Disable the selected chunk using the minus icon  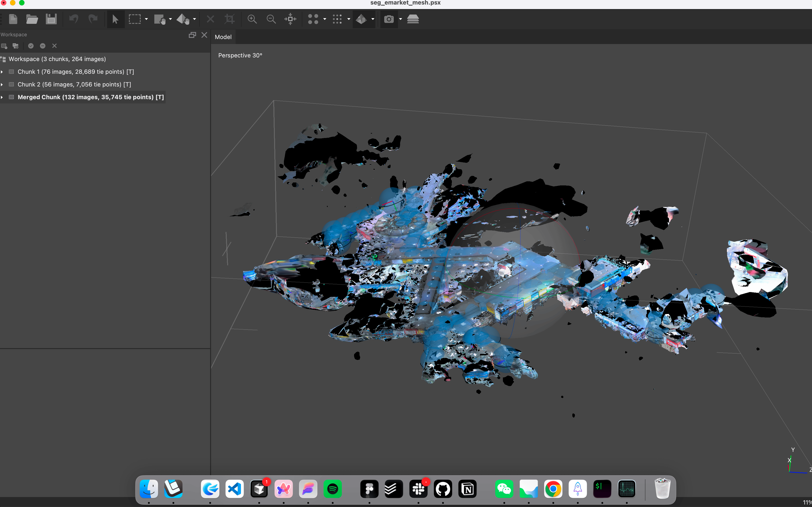pyautogui.click(x=43, y=46)
